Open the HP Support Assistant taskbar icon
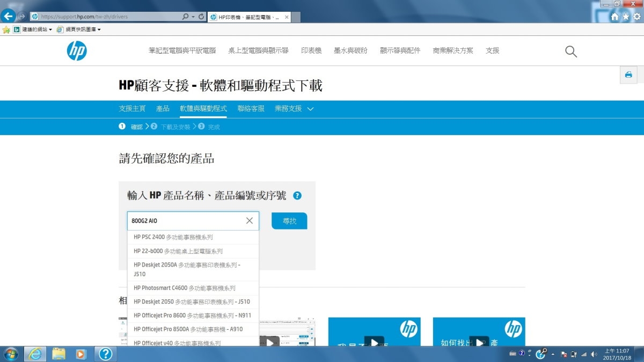The image size is (644, 362). tap(106, 354)
